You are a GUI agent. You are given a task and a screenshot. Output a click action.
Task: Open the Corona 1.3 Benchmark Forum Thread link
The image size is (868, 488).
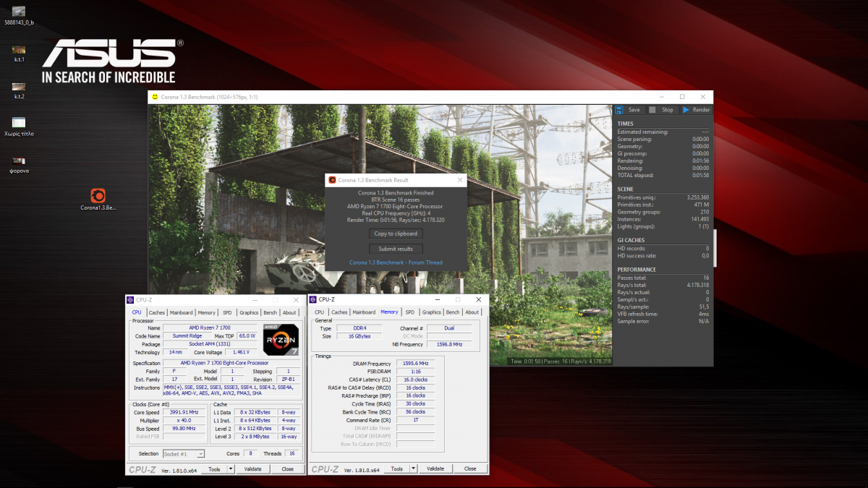396,262
